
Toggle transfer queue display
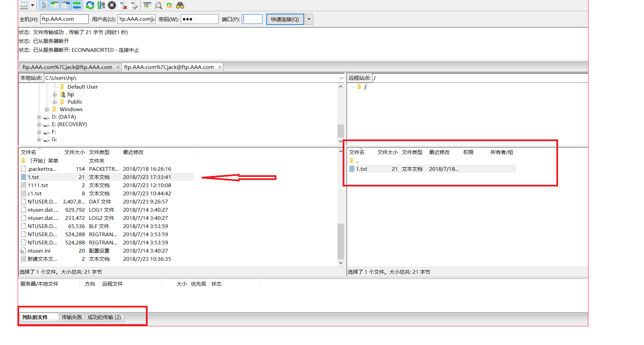[77, 5]
